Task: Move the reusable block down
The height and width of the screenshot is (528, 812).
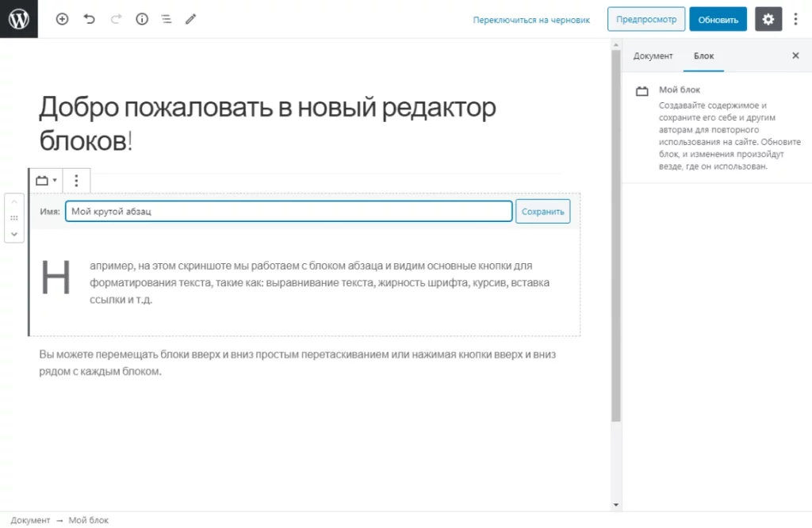Action: (14, 234)
